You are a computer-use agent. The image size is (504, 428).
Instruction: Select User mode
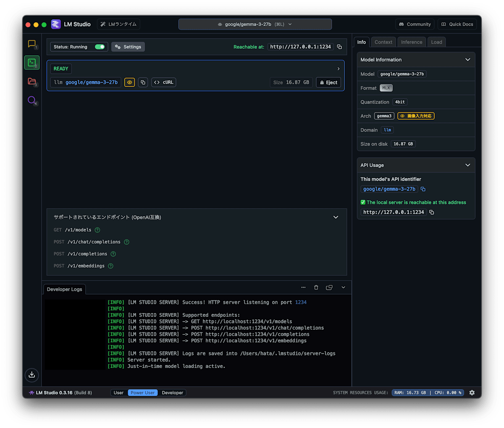click(x=119, y=393)
